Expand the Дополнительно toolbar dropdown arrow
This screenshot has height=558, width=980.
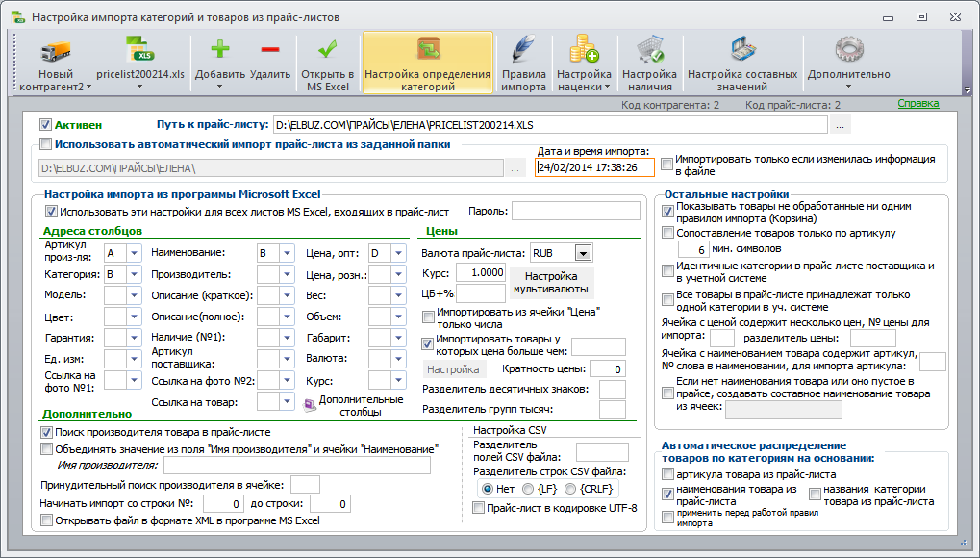pyautogui.click(x=849, y=87)
